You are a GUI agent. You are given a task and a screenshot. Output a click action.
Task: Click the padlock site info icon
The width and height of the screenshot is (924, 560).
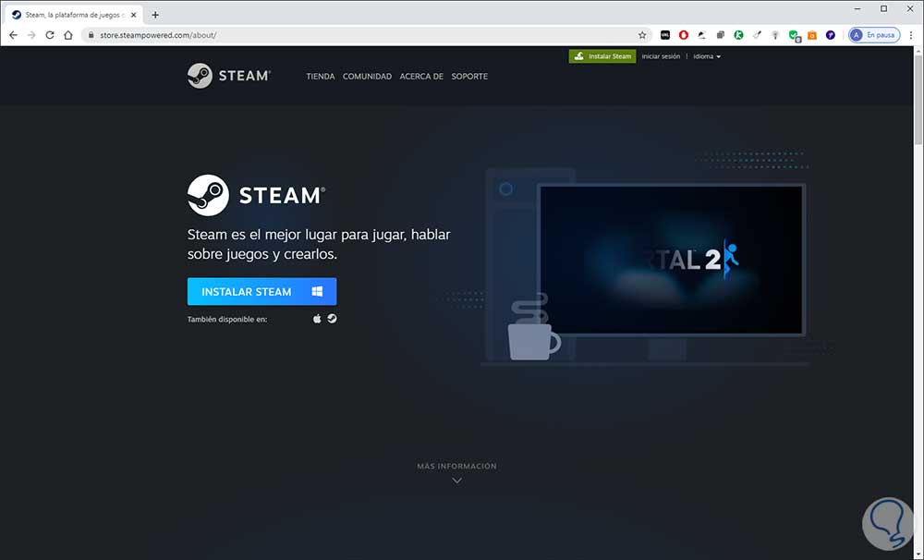click(91, 35)
